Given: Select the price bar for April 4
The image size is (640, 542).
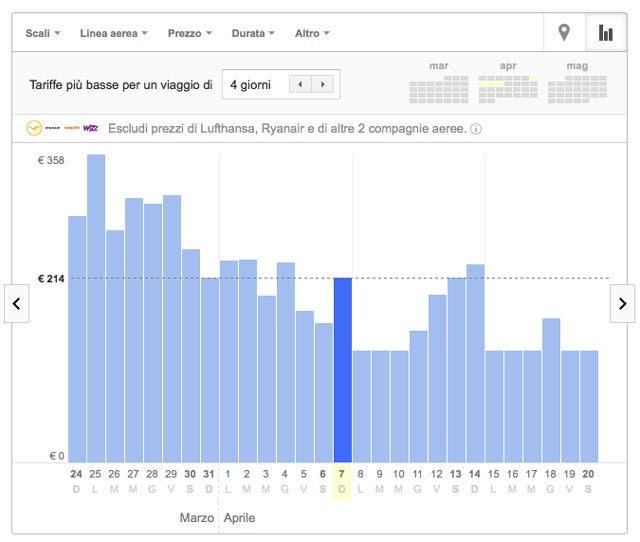Looking at the screenshot, I should click(x=286, y=362).
